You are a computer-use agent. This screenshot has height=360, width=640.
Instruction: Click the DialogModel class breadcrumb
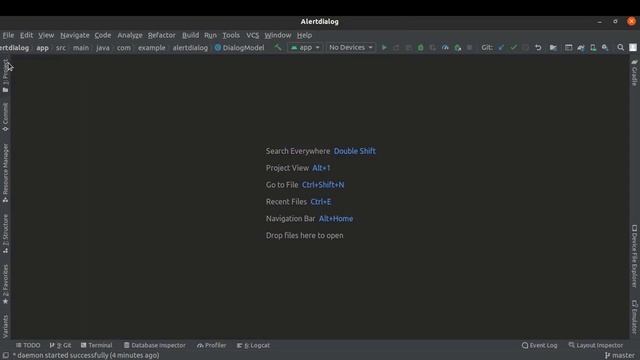click(x=240, y=48)
